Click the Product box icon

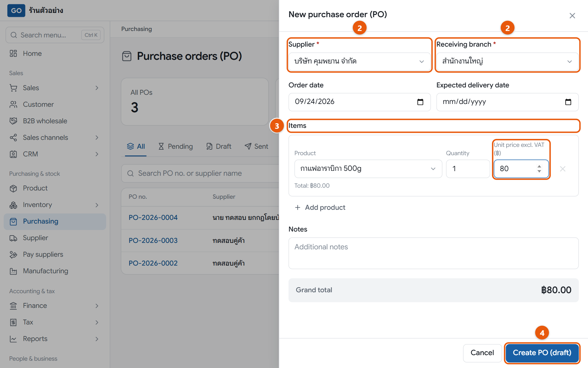pos(13,188)
